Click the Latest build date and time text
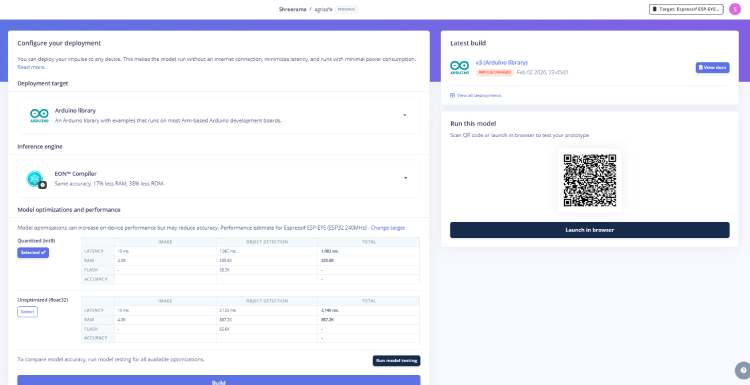Image resolution: width=750 pixels, height=385 pixels. [x=542, y=72]
